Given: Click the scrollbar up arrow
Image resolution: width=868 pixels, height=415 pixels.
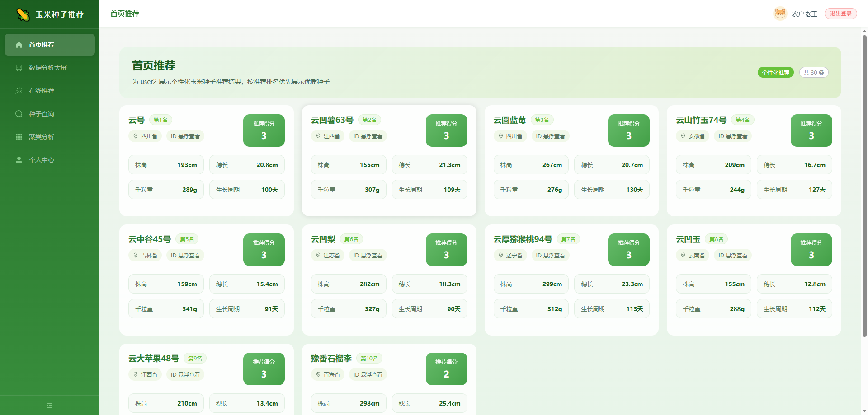Looking at the screenshot, I should 864,31.
